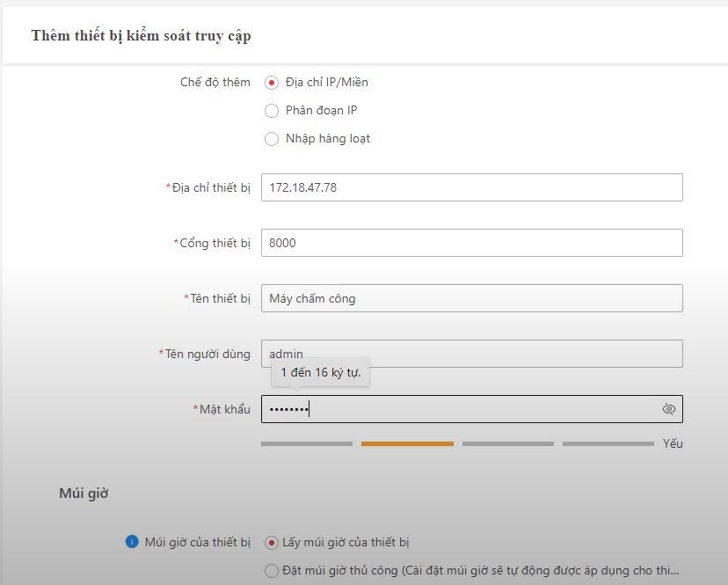This screenshot has width=728, height=585.
Task: Click the "1 đến 16 ký tự." tooltip
Action: pyautogui.click(x=321, y=374)
